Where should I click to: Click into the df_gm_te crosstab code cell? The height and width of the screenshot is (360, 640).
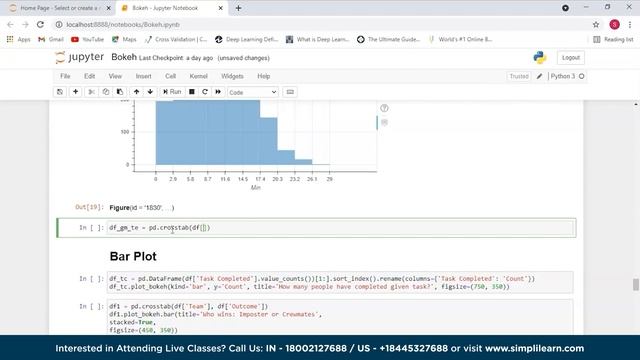click(341, 228)
